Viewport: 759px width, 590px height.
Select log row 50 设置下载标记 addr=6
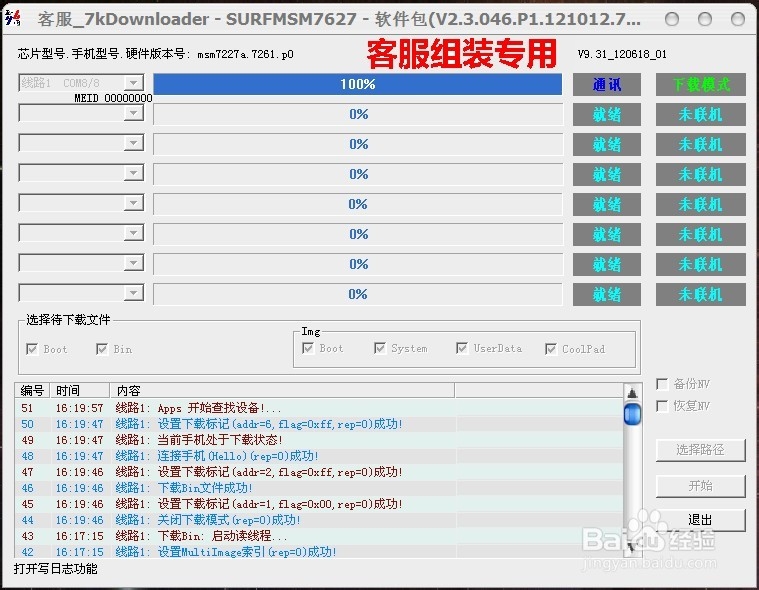[x=319, y=424]
